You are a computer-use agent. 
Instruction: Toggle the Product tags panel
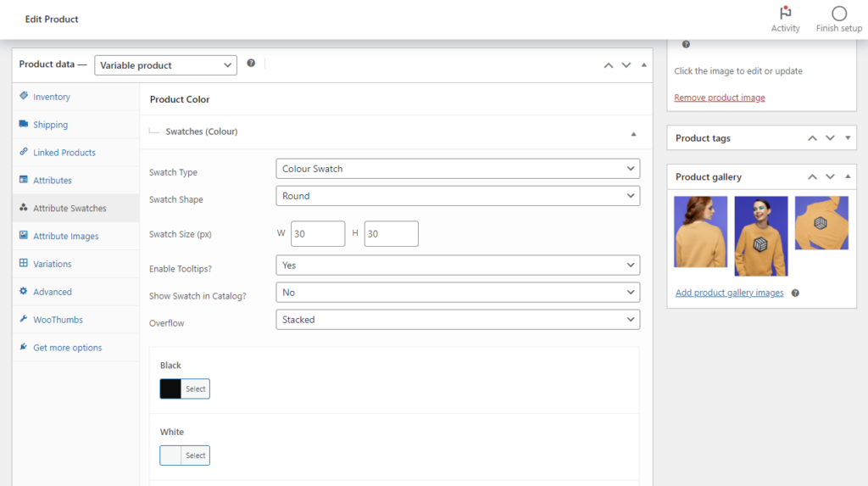[848, 138]
